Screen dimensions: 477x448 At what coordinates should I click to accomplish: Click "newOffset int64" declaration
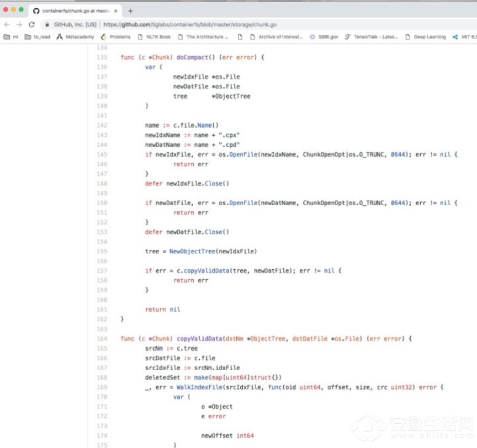(x=227, y=435)
